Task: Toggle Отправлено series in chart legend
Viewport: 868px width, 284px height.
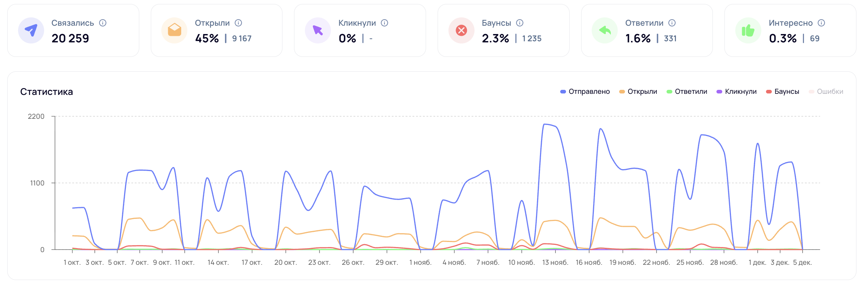Action: point(585,92)
